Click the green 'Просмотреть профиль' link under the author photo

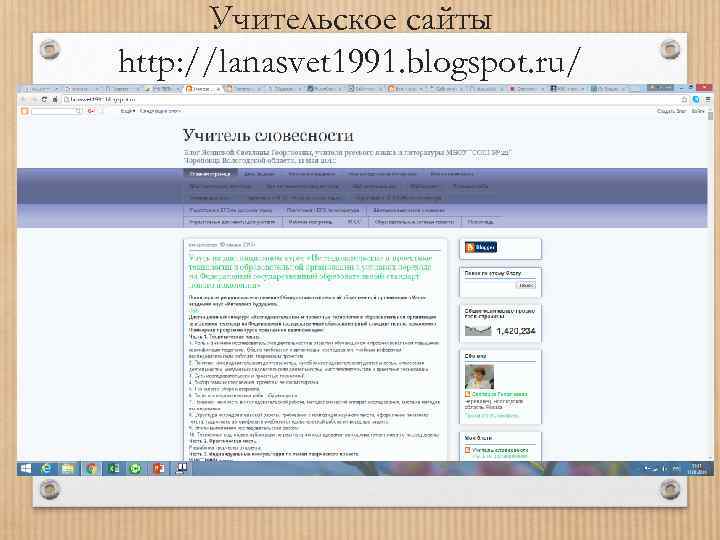point(491,416)
